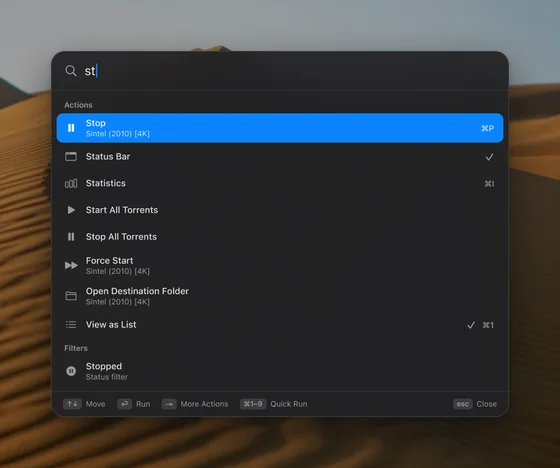Click the Run label in footer
Viewport: 560px width, 468px height.
(x=143, y=404)
